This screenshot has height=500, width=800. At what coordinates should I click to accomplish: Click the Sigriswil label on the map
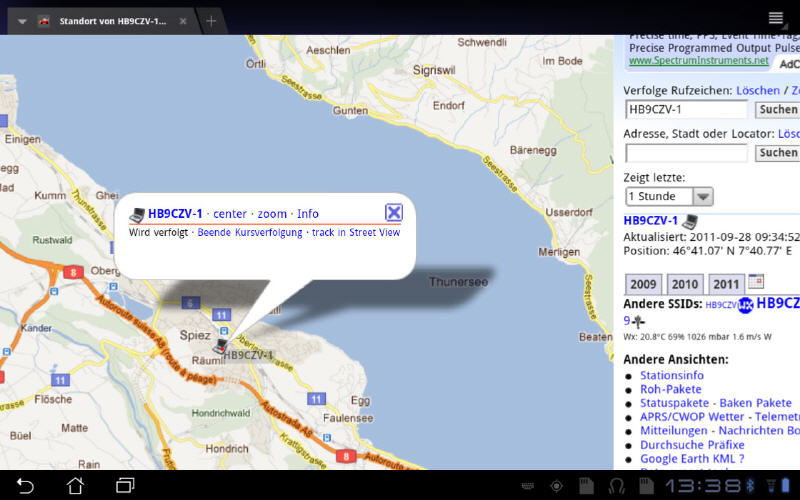pos(434,70)
